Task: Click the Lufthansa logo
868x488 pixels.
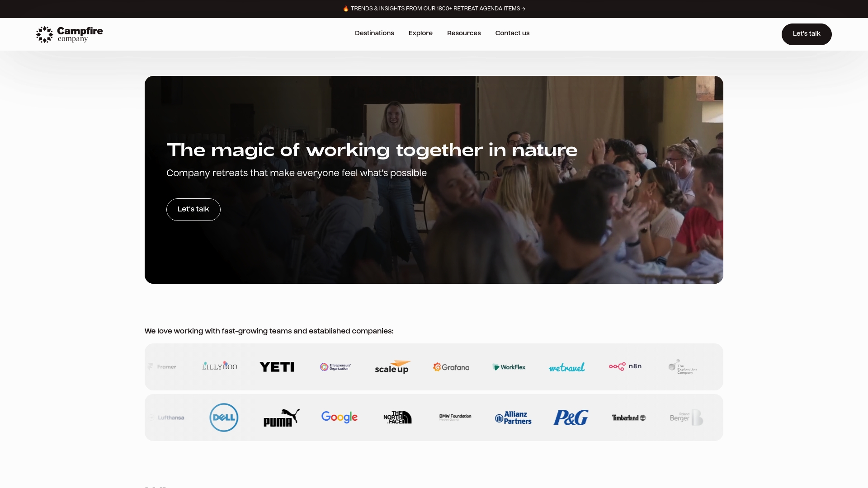Action: click(166, 418)
